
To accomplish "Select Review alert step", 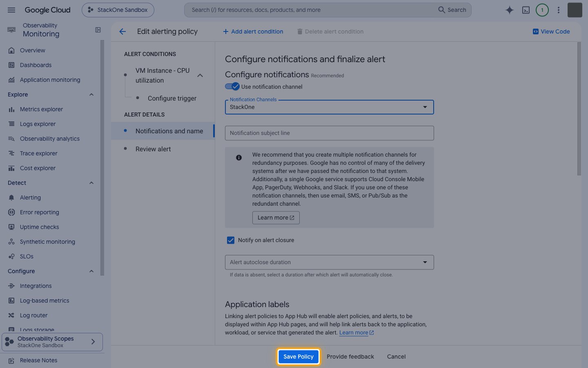I will click(163, 149).
